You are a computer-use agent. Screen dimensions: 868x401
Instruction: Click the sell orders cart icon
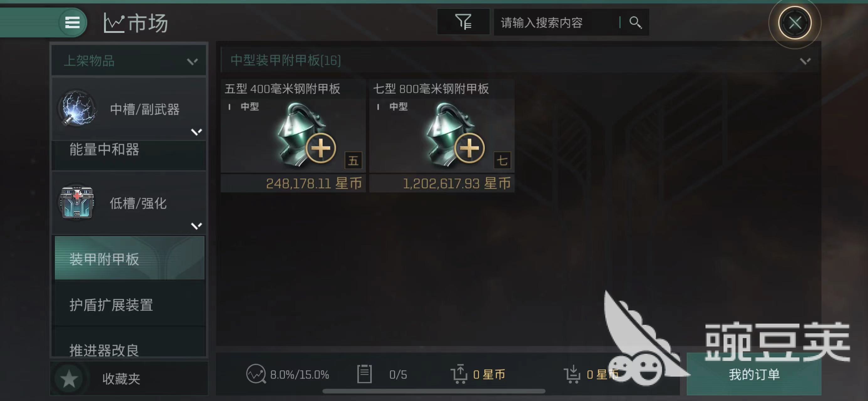459,374
